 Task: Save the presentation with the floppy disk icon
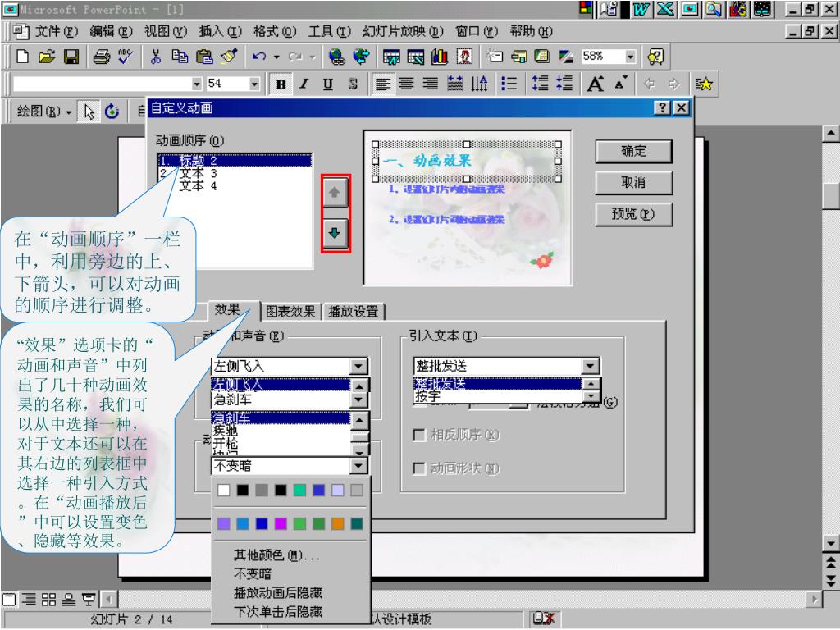71,57
